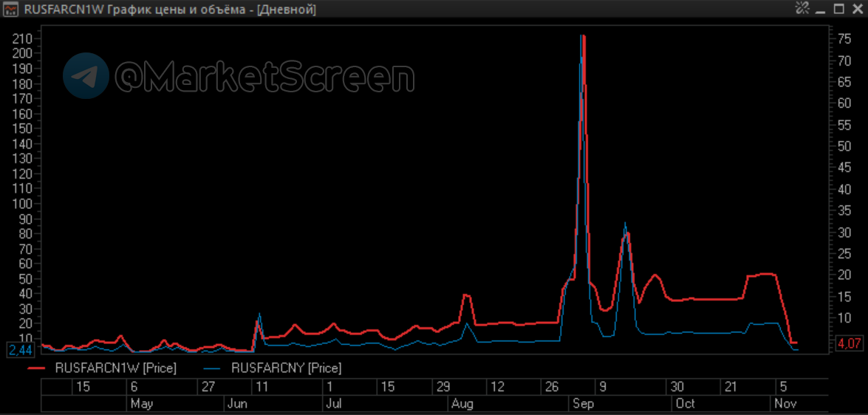Click the red line swatch for RUSFARCN1W

pyautogui.click(x=36, y=368)
